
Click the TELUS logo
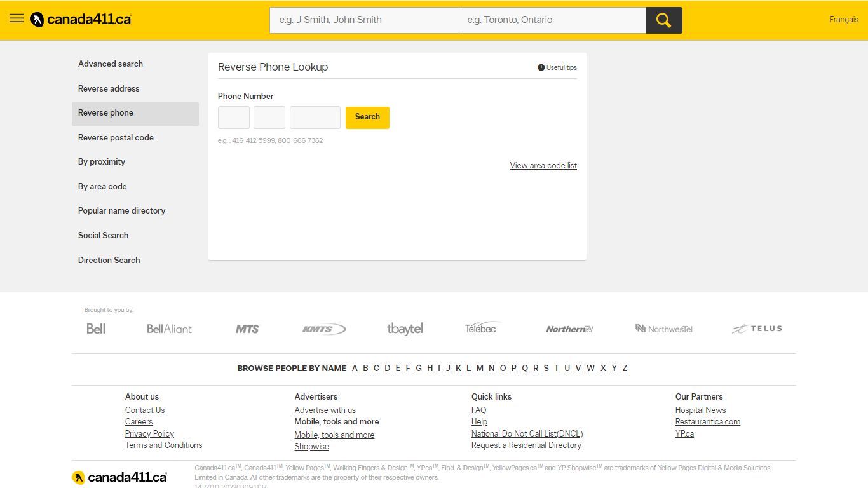757,329
